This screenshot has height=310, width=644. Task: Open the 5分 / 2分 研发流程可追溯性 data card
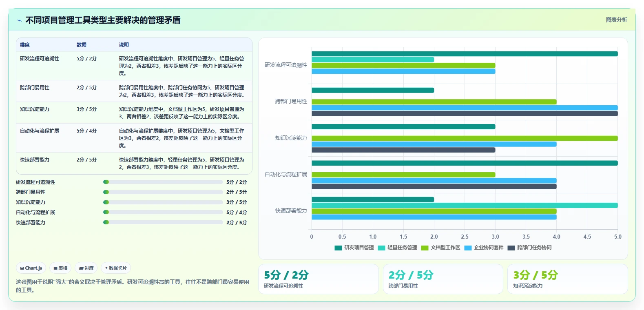click(319, 279)
